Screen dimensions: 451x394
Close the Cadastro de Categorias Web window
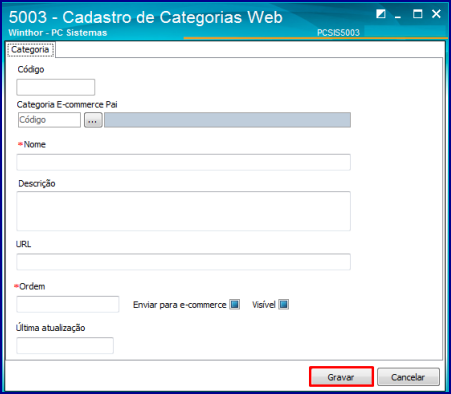[436, 14]
